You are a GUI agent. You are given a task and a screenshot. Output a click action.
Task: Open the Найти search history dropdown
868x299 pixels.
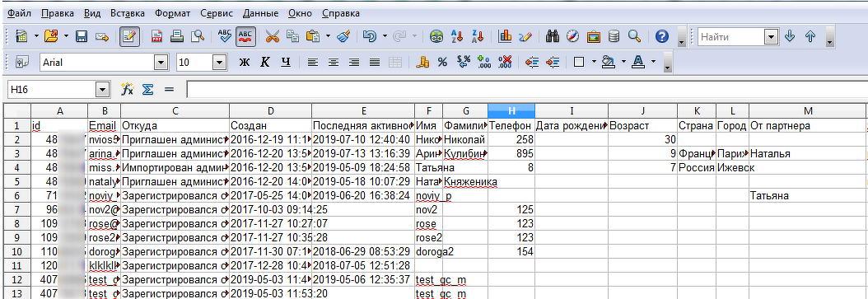point(771,36)
